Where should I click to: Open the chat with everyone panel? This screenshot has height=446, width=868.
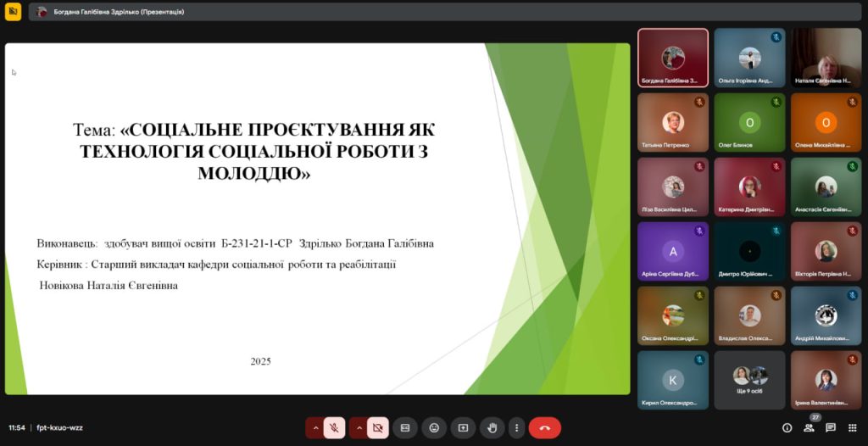(831, 428)
